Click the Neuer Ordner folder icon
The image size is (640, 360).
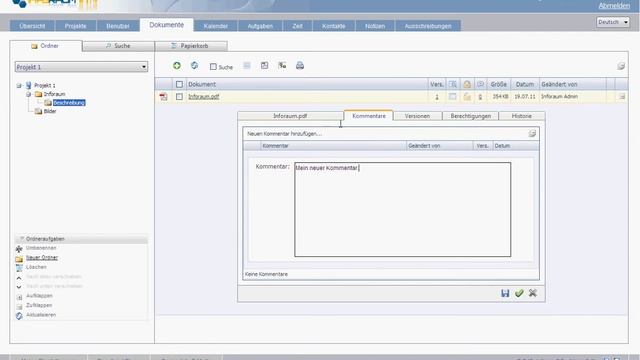click(x=19, y=258)
